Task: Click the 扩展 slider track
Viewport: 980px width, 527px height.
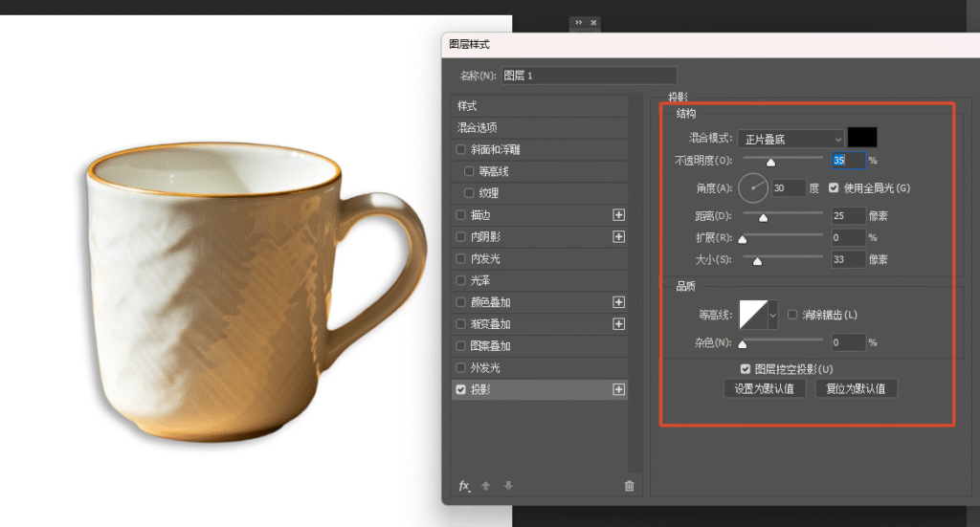Action: point(783,234)
